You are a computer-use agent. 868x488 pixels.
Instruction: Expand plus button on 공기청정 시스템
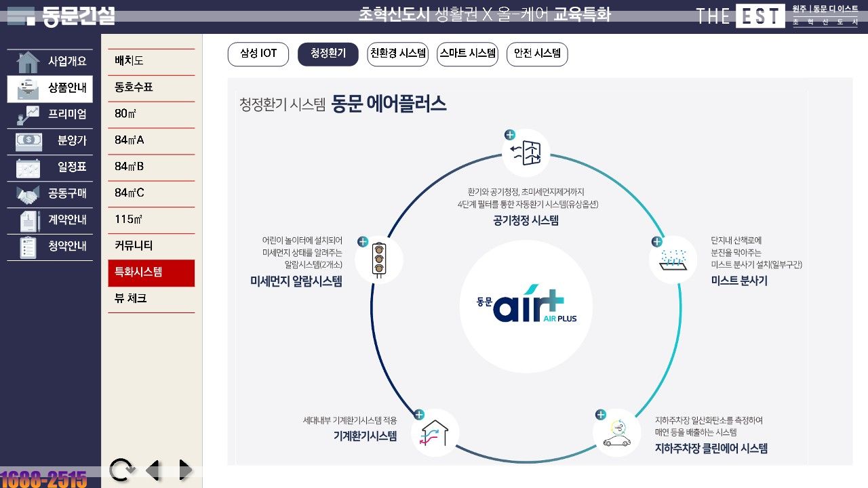510,135
